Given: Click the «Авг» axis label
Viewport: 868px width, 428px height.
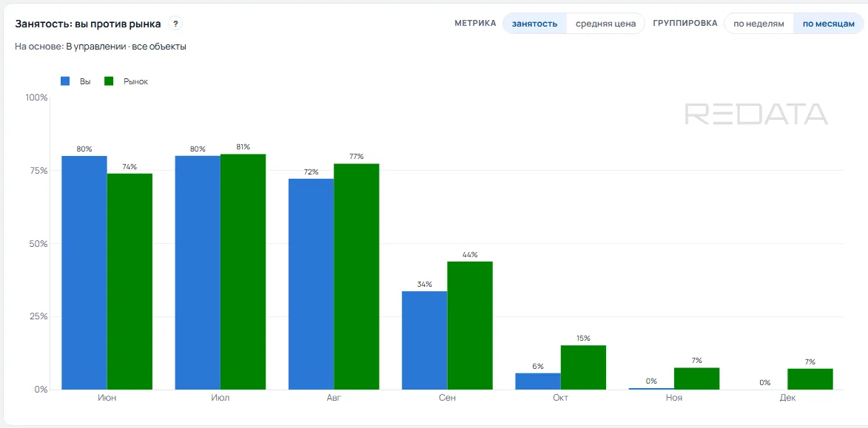Looking at the screenshot, I should click(x=334, y=398).
